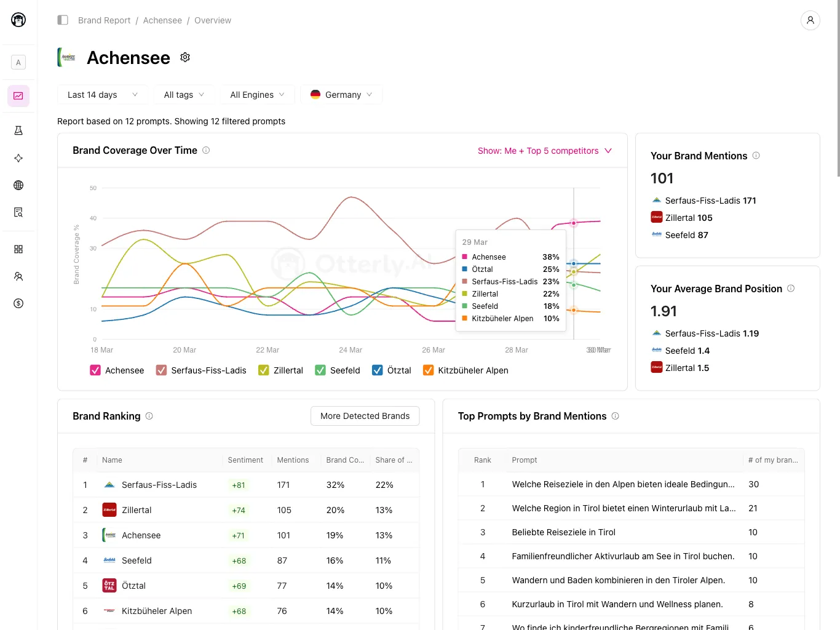Open the flask experiments sidebar icon
This screenshot has width=840, height=630.
click(18, 130)
